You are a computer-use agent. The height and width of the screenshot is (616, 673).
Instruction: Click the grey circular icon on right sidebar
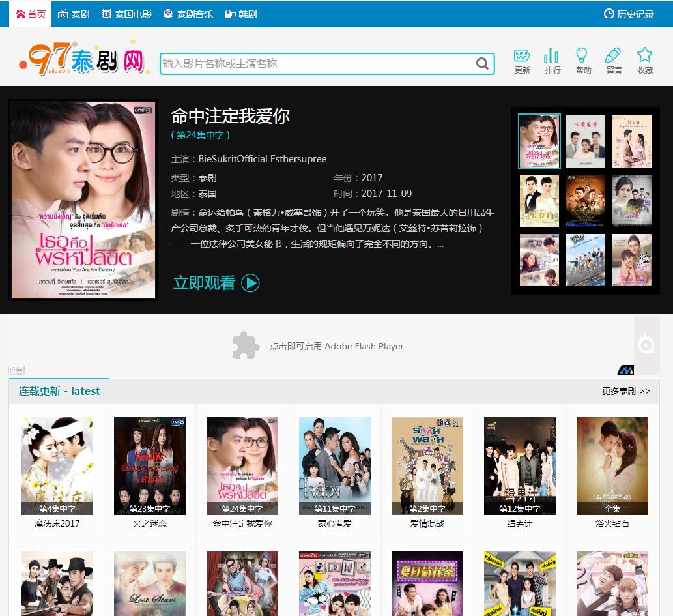pos(646,345)
